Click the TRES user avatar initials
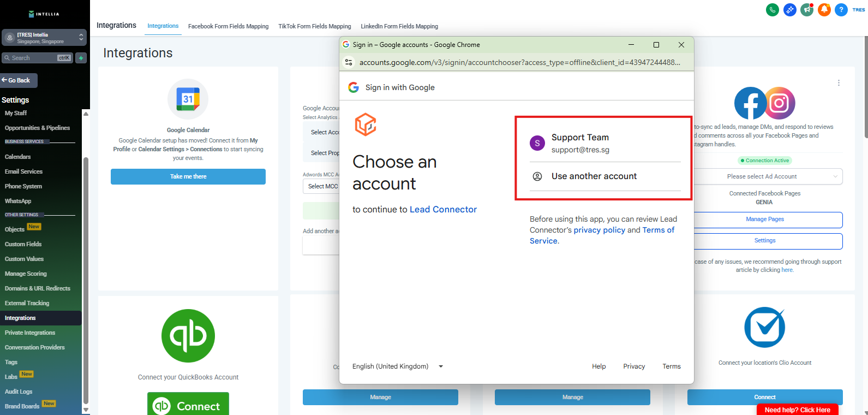Viewport: 868px width, 415px height. 859,10
